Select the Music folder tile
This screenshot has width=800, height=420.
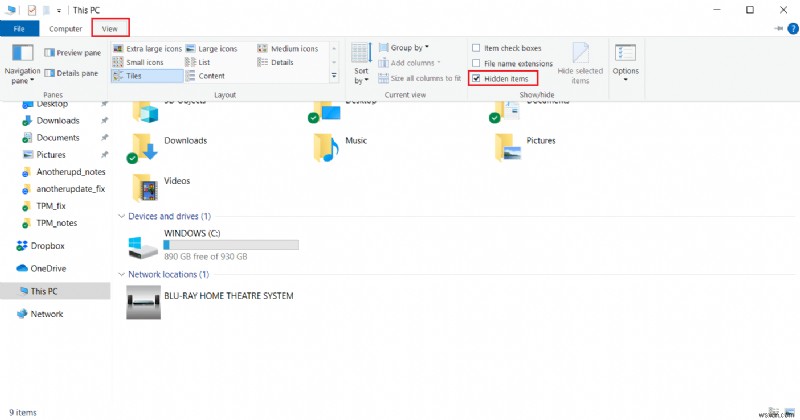(x=340, y=147)
